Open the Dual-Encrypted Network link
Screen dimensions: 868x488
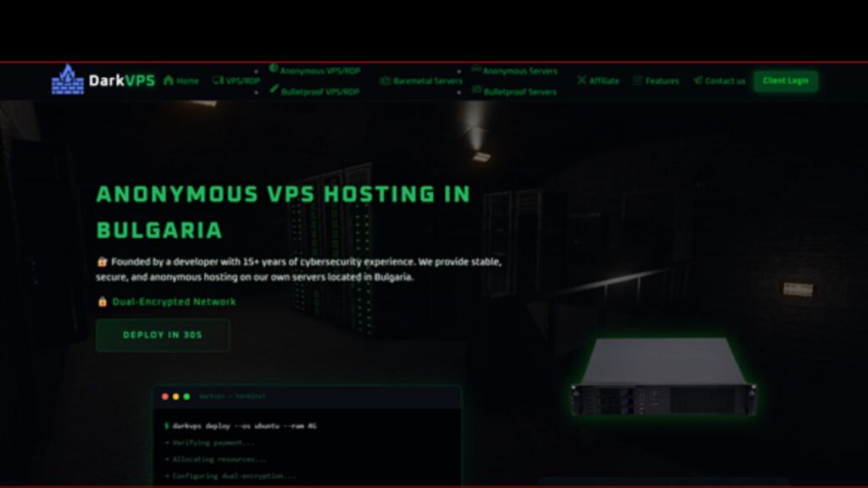pos(174,302)
